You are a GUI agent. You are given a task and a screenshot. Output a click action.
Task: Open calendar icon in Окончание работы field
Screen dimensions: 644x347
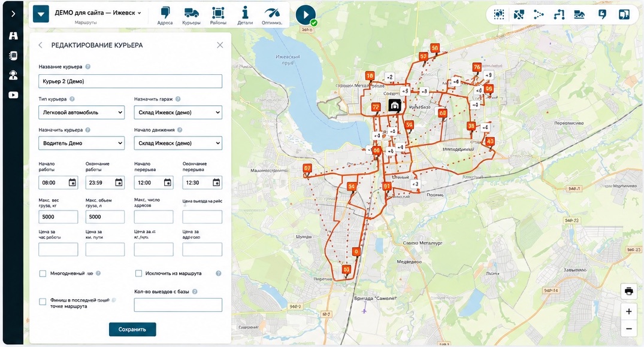pyautogui.click(x=119, y=182)
